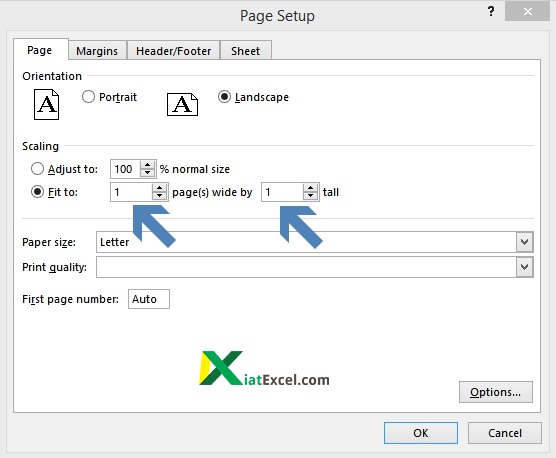
Task: Increase pages tall spinner up arrow
Action: [311, 188]
